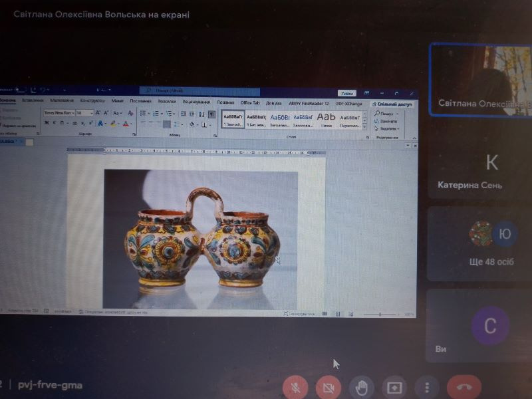532x399 pixels.
Task: Click the numbered list icon
Action: [x=156, y=114]
